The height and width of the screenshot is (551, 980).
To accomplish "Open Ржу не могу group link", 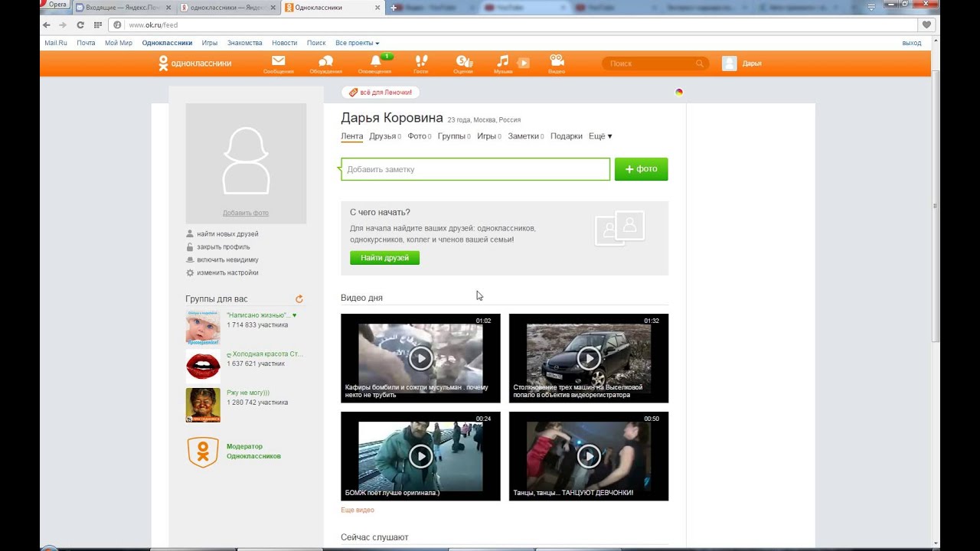I will pyautogui.click(x=248, y=393).
